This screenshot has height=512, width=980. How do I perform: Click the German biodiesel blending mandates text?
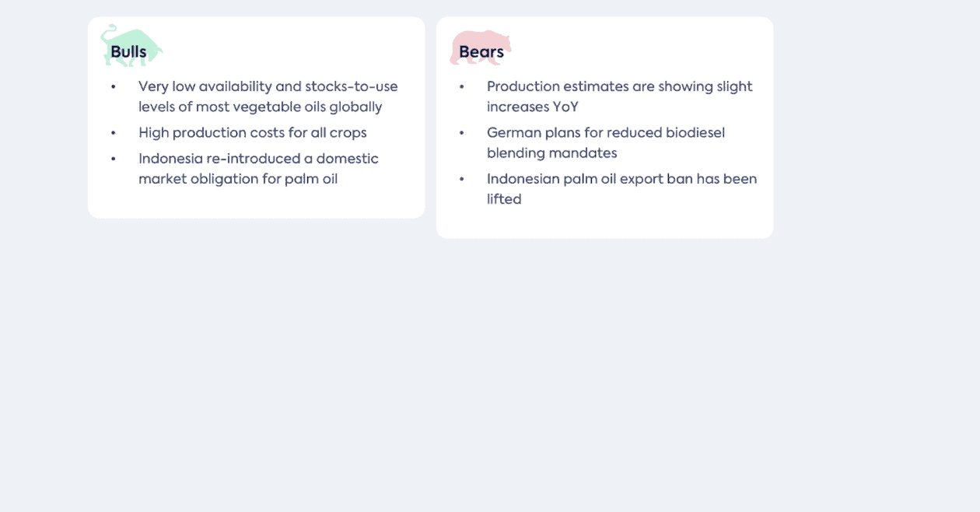pos(606,142)
